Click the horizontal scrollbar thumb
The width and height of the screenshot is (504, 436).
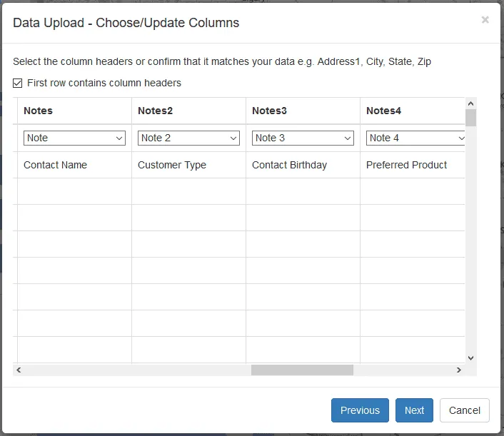click(x=302, y=370)
